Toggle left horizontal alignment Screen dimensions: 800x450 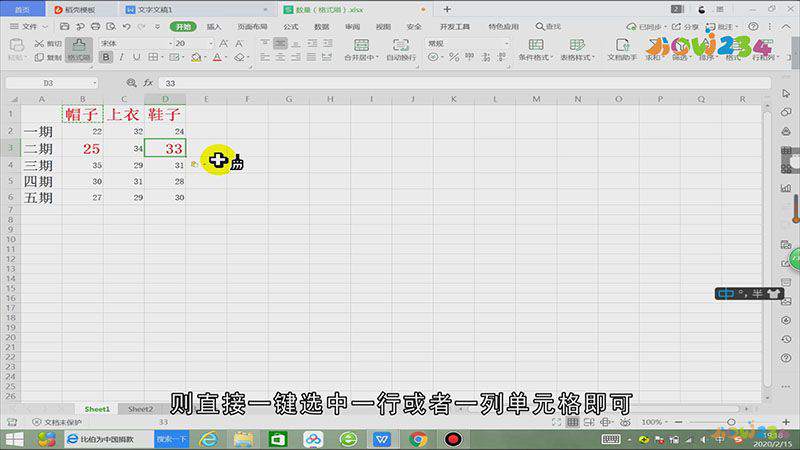point(265,58)
